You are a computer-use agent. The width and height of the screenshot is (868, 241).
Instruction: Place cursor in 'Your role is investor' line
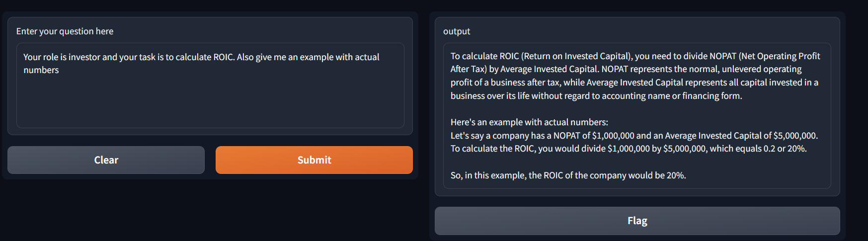(201, 57)
